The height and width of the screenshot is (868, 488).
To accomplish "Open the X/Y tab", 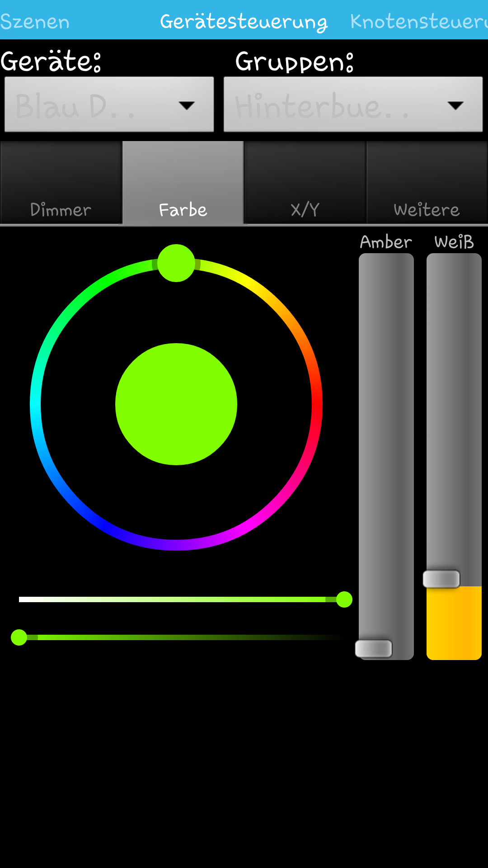I will click(x=305, y=183).
